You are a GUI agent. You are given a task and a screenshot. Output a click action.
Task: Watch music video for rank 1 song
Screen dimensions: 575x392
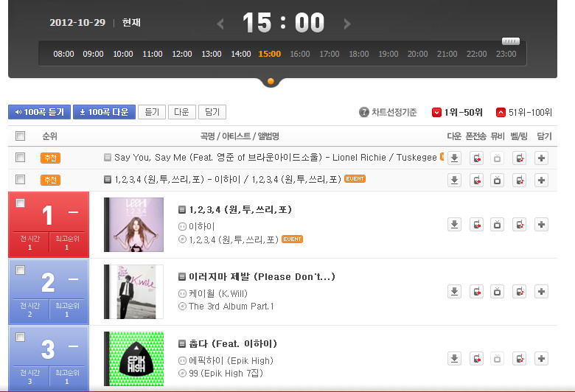coord(497,225)
